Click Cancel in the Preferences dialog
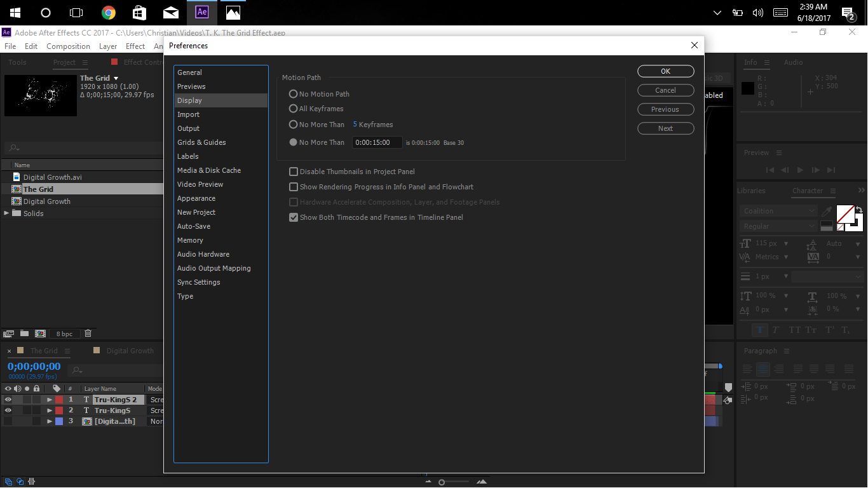868x488 pixels. point(666,90)
